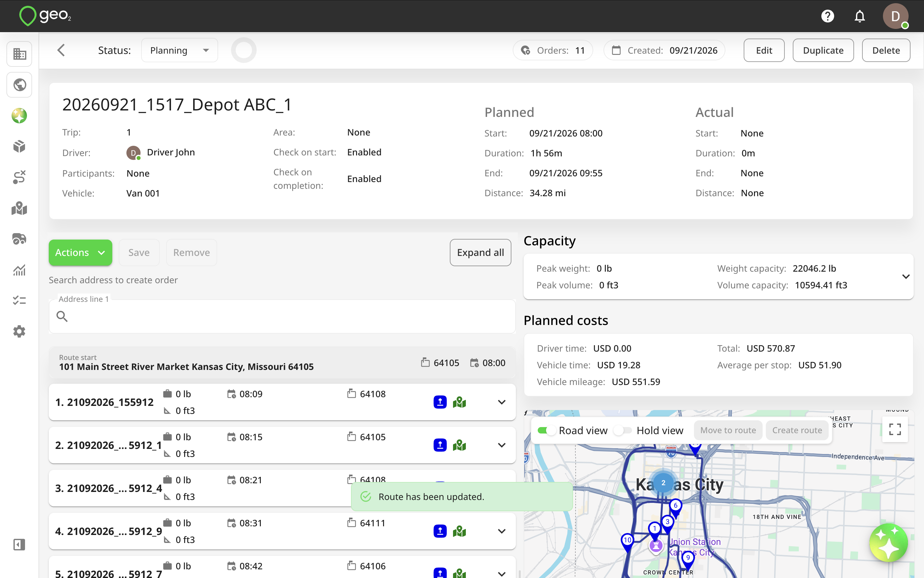The height and width of the screenshot is (578, 924).
Task: Open the globe sidebar icon
Action: [x=20, y=84]
